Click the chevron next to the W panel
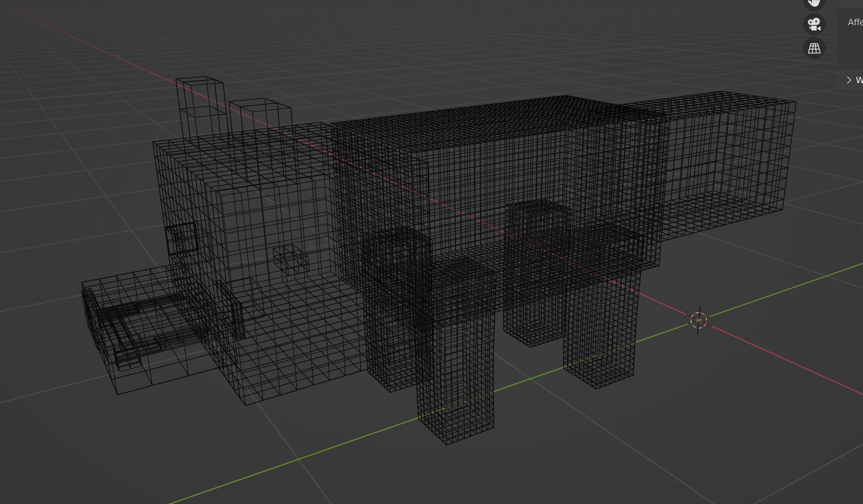 tap(849, 80)
